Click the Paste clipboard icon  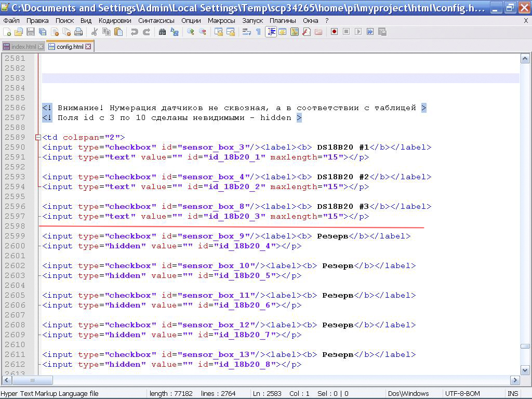click(x=118, y=32)
